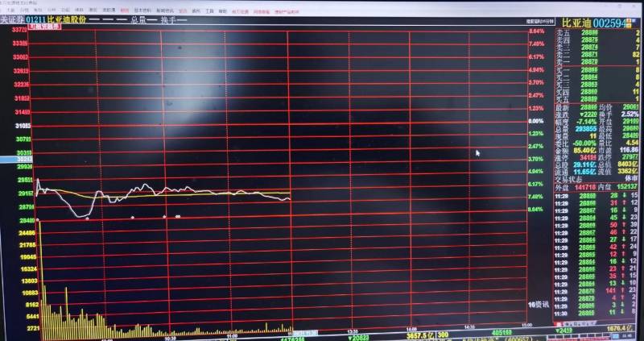Click the red tag label atop chart
The image size is (644, 341).
click(45, 27)
